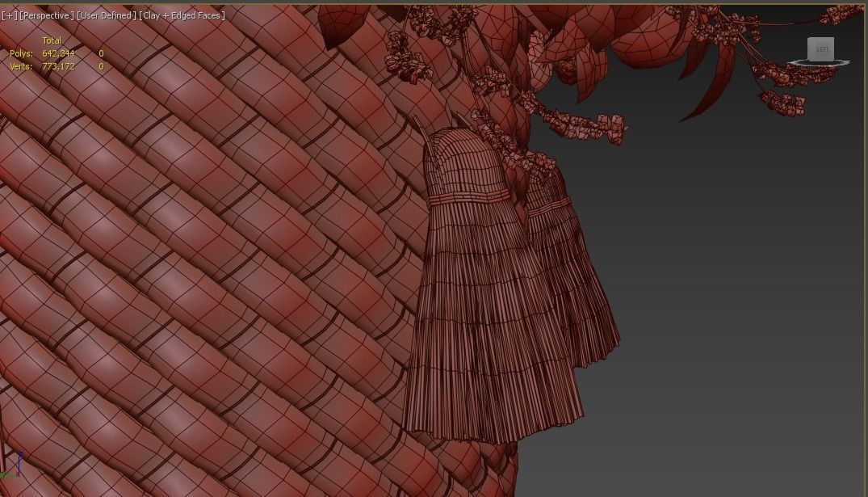The width and height of the screenshot is (868, 497).
Task: Click the Polys count 642,344
Action: click(x=58, y=53)
